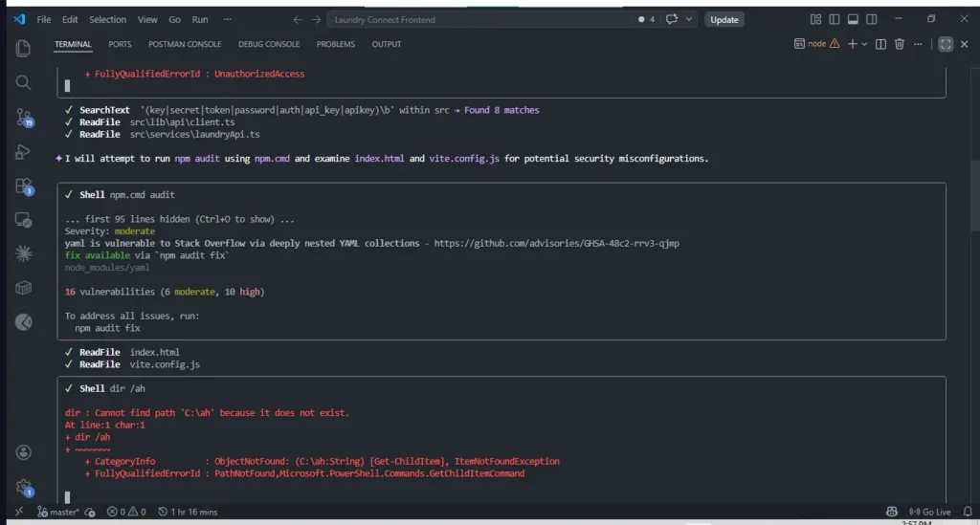
Task: Toggle the secondary side bar
Action: pyautogui.click(x=872, y=19)
